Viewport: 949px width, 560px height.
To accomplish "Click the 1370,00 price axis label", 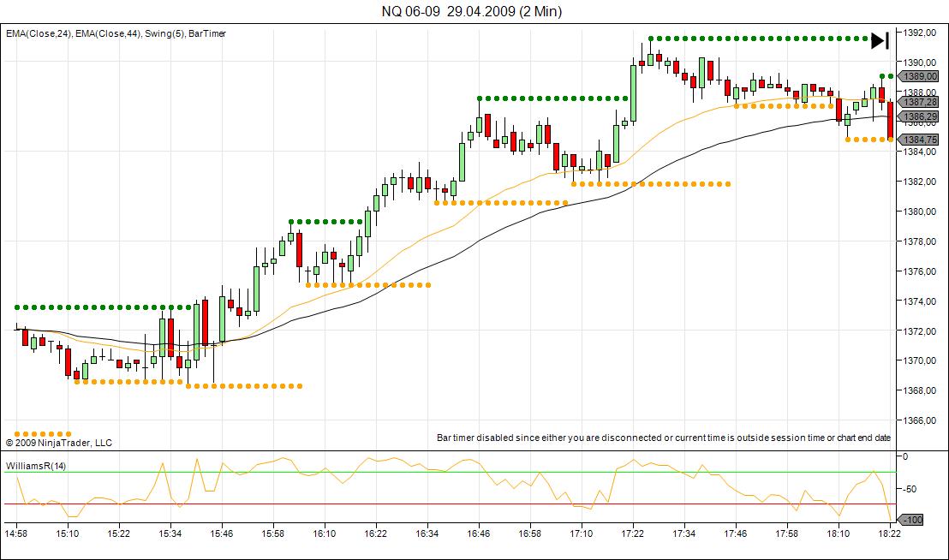I will [x=920, y=360].
